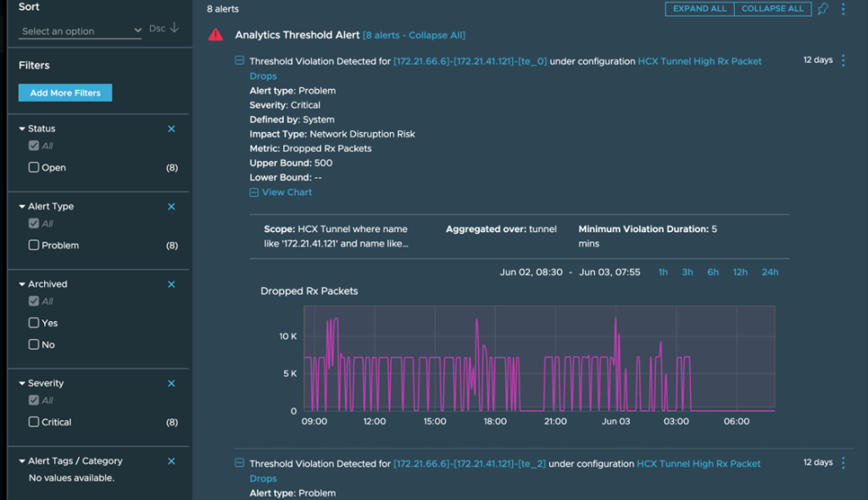The image size is (868, 500).
Task: Check the Open status checkbox
Action: pos(34,168)
